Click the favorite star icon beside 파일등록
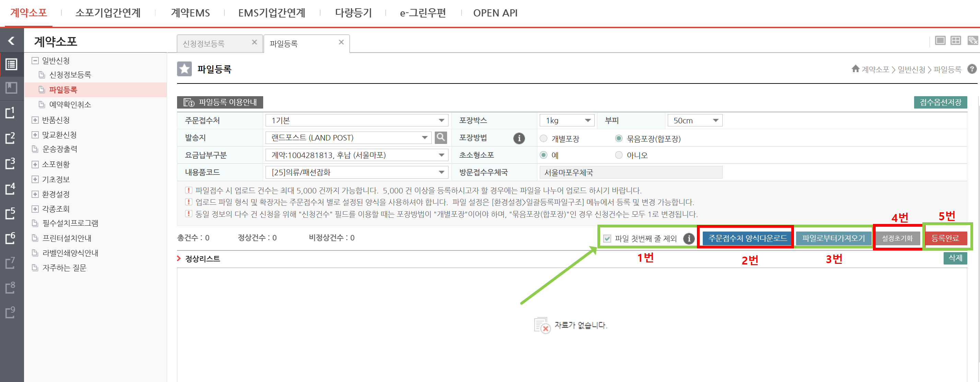Viewport: 980px width, 382px height. click(185, 69)
